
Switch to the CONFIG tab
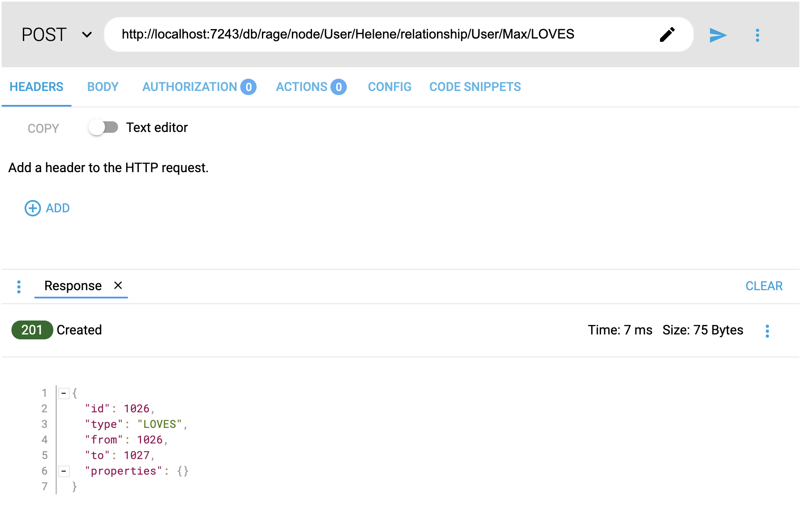pyautogui.click(x=389, y=87)
